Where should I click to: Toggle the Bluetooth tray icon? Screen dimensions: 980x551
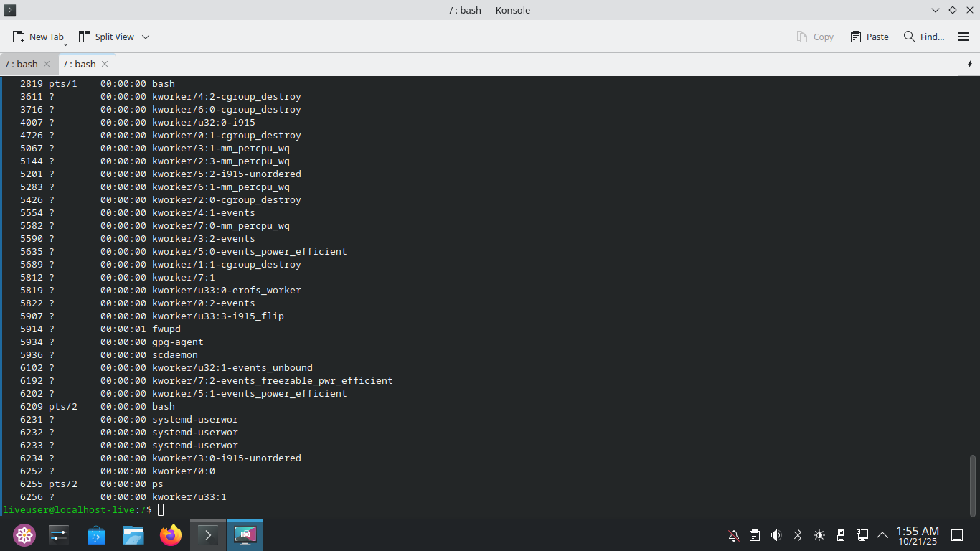pyautogui.click(x=797, y=535)
